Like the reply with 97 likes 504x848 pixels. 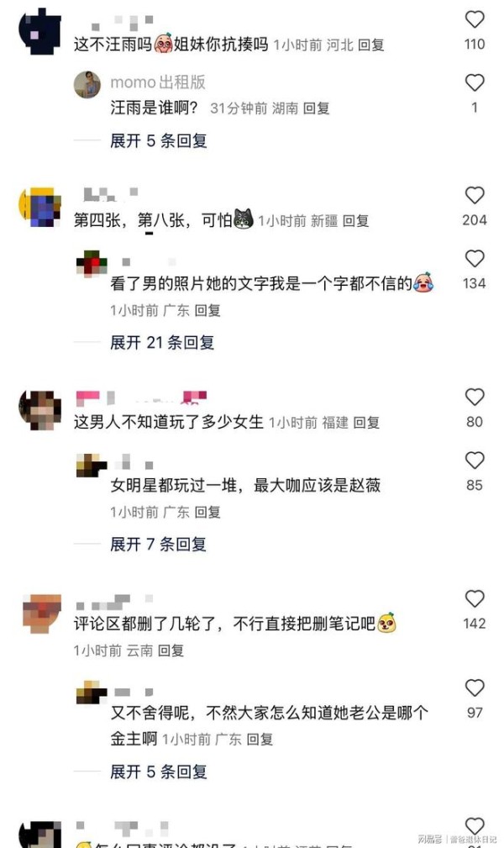(x=475, y=688)
